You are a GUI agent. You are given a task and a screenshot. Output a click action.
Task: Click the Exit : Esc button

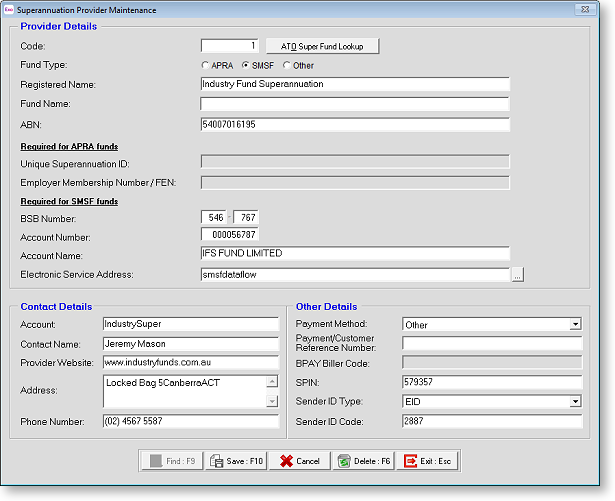pyautogui.click(x=428, y=461)
